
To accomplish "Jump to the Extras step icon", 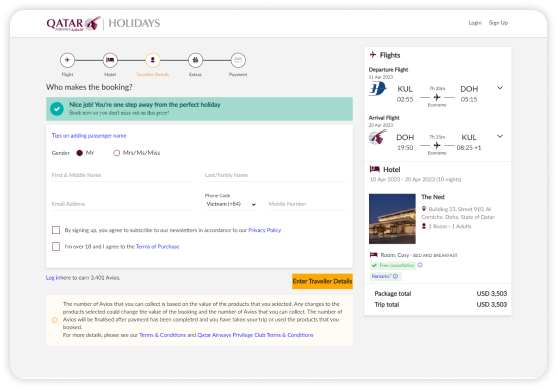I will click(x=195, y=60).
